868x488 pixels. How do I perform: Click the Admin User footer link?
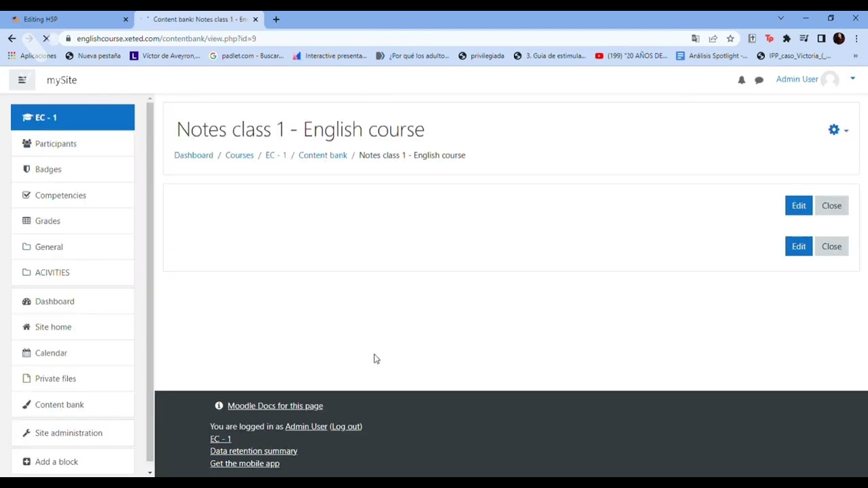click(306, 426)
